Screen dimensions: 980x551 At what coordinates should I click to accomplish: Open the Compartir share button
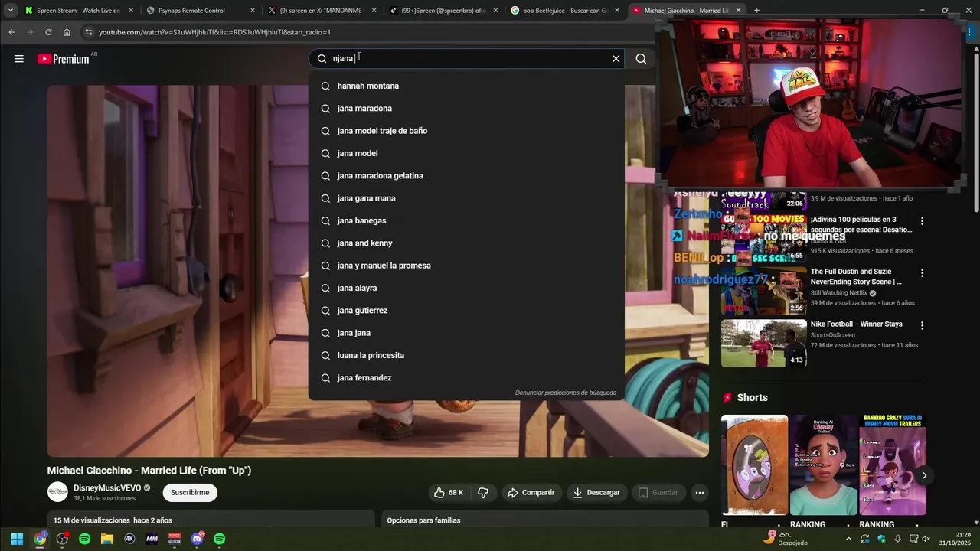tap(531, 493)
